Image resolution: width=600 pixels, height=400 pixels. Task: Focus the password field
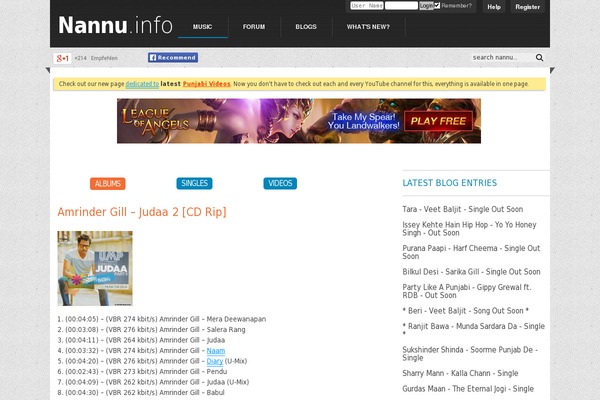(x=401, y=5)
